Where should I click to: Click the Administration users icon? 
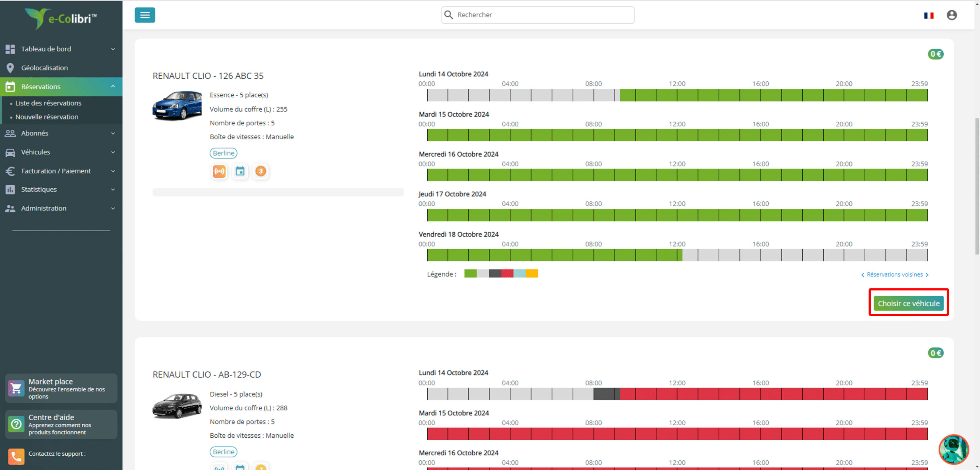(x=10, y=208)
